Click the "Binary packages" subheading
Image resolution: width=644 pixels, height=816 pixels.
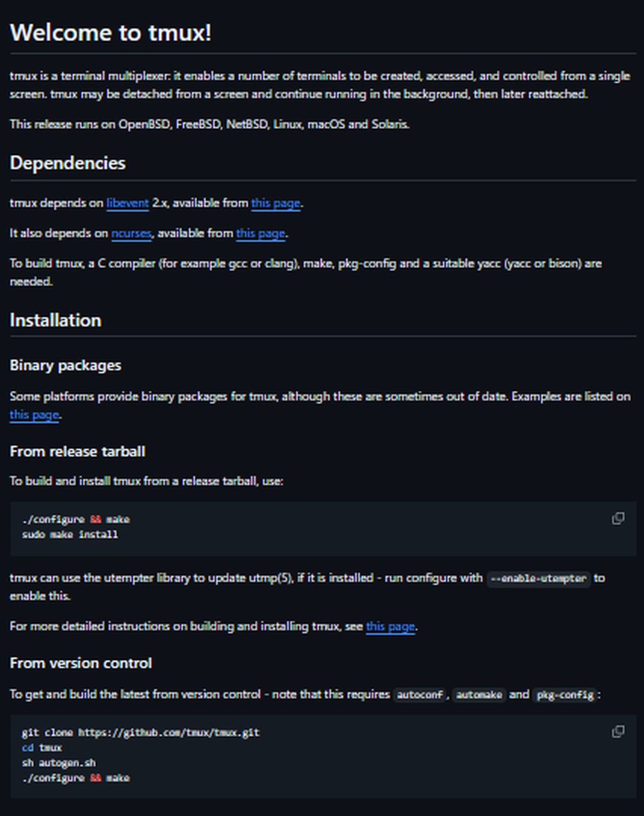click(66, 365)
